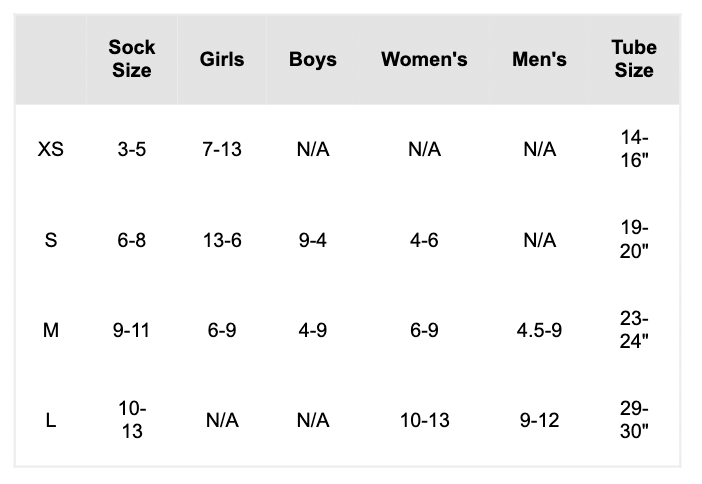Click the Men's column header
The height and width of the screenshot is (484, 702).
tap(539, 59)
